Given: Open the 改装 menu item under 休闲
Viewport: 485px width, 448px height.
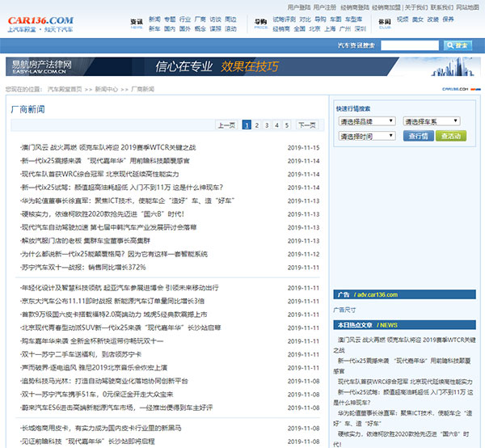Looking at the screenshot, I should pos(432,19).
